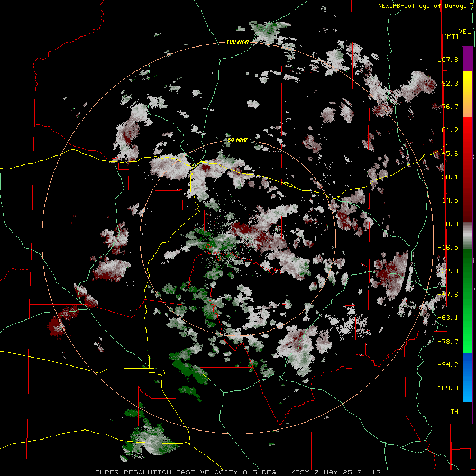This screenshot has height=476, width=476.
Task: Select the 107.8 velocity scale value
Action: [448, 59]
